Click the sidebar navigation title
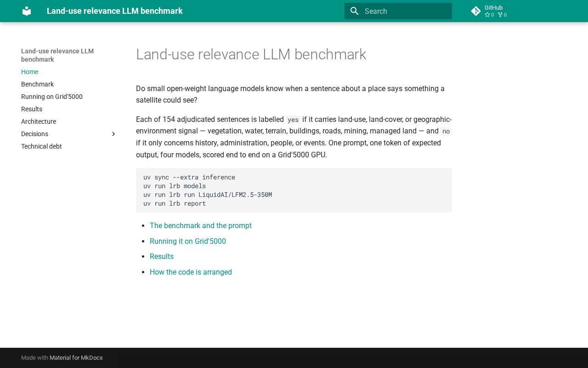The width and height of the screenshot is (588, 368). pyautogui.click(x=57, y=55)
